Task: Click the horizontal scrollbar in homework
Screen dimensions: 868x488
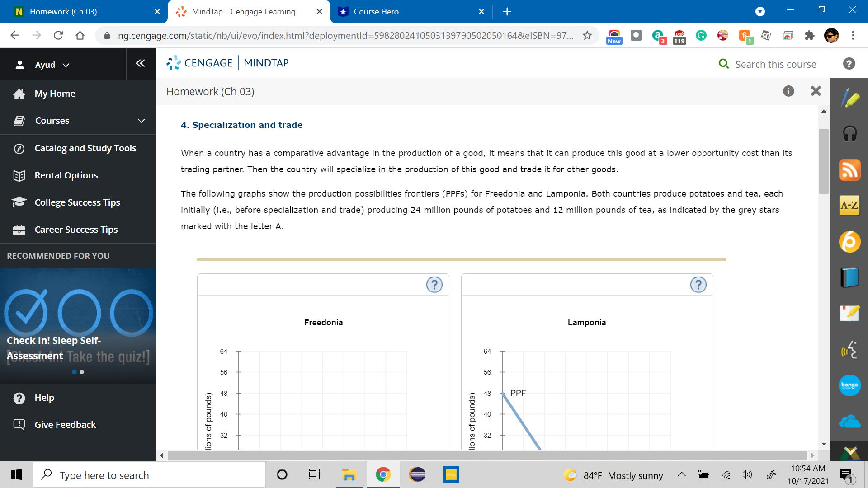Action: point(486,455)
